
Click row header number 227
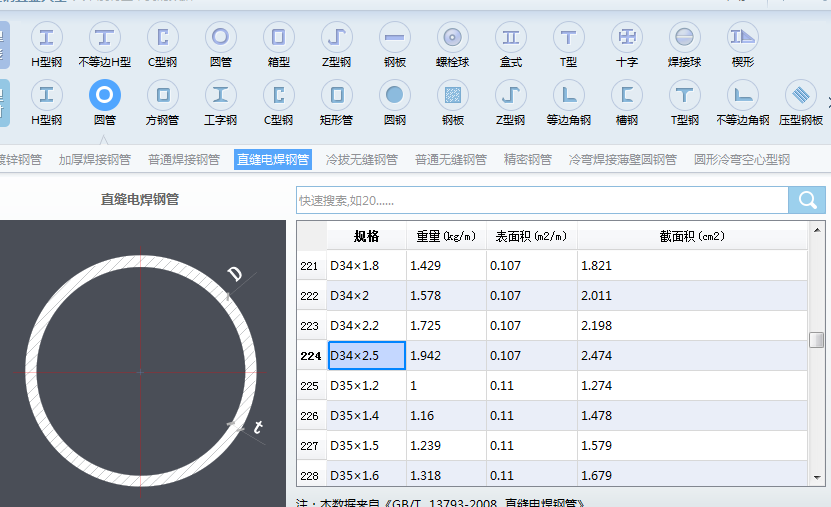[311, 446]
